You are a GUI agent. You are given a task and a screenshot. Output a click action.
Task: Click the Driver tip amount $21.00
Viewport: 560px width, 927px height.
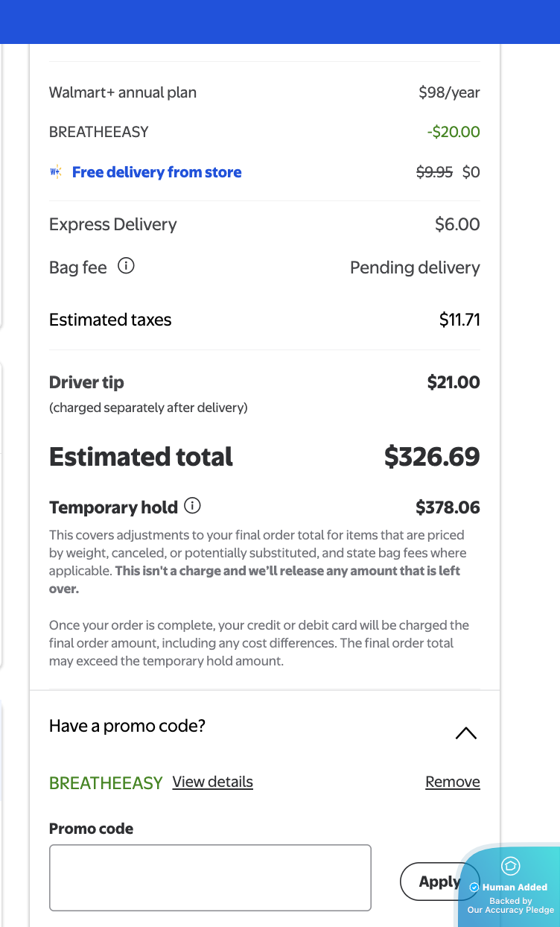coord(453,382)
